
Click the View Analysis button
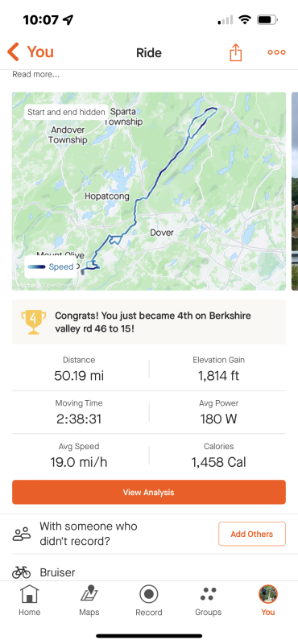[x=149, y=492]
